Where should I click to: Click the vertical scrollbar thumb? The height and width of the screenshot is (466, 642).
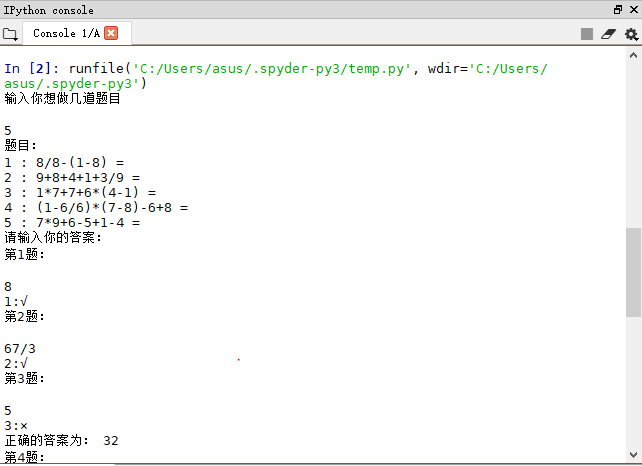[633, 272]
